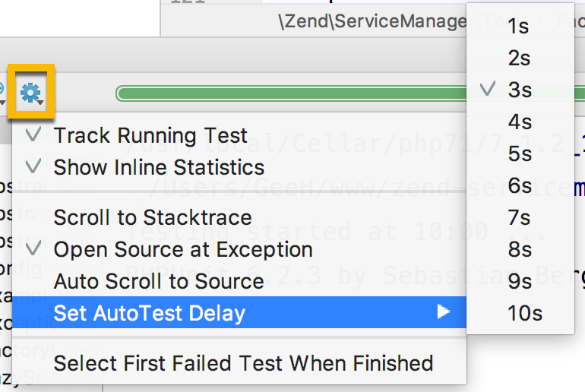The image size is (585, 392).
Task: Choose 1s autotest delay
Action: [520, 26]
